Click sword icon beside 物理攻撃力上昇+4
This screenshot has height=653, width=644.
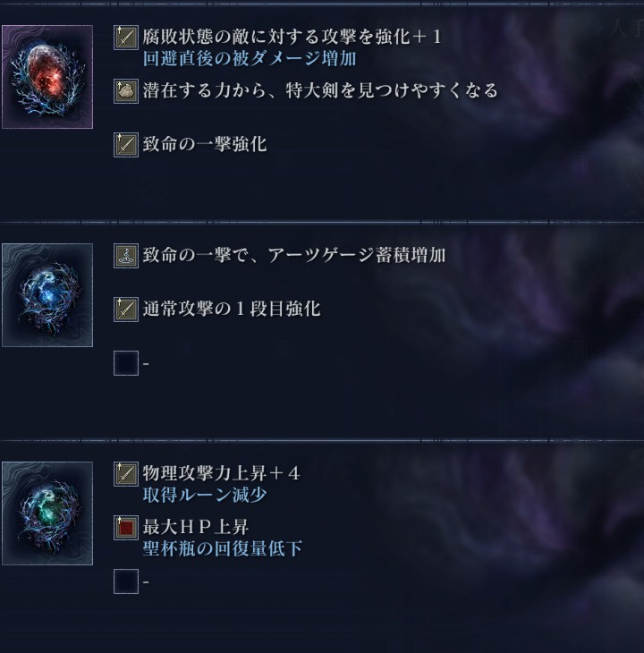tap(126, 474)
